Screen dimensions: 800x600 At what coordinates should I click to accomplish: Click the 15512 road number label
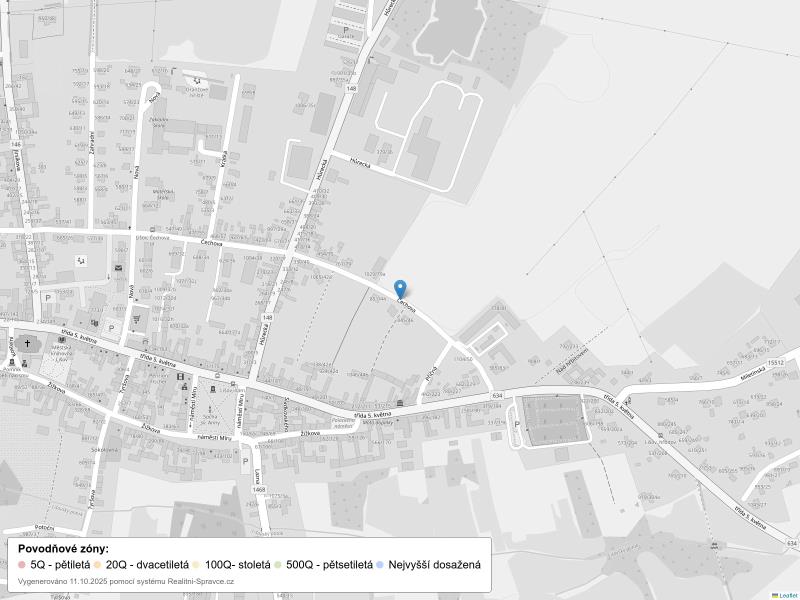(x=776, y=362)
